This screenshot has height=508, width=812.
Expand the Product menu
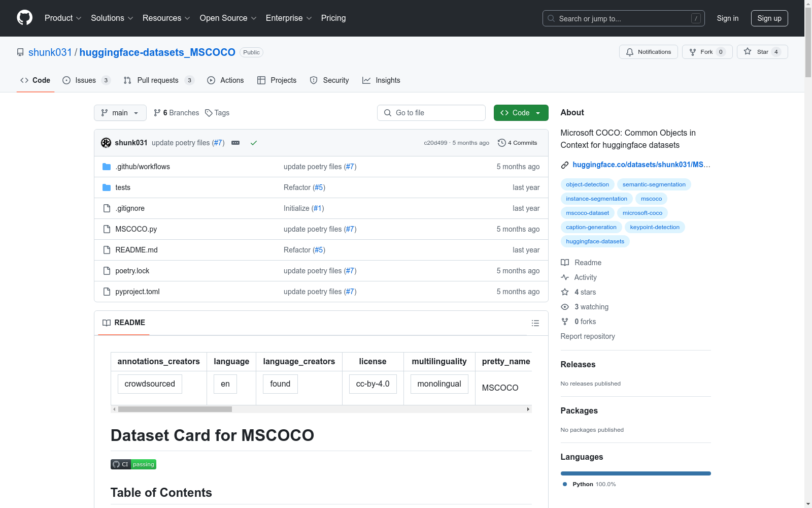tap(63, 18)
